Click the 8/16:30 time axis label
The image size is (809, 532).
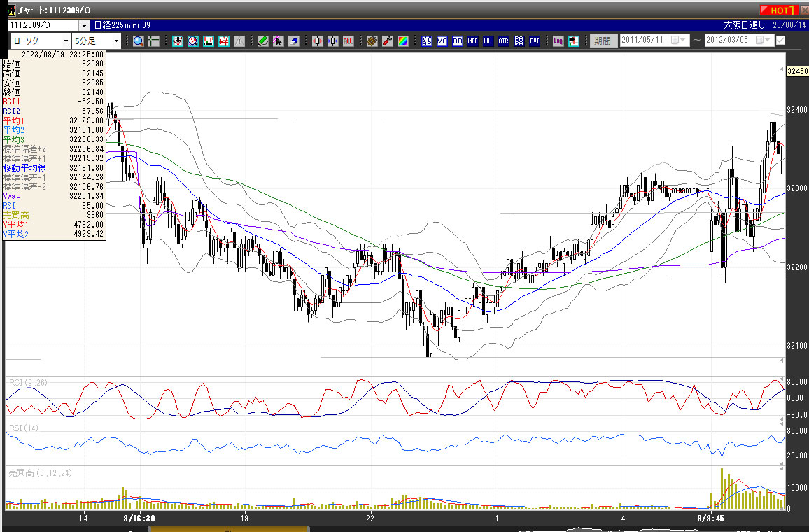[x=139, y=518]
